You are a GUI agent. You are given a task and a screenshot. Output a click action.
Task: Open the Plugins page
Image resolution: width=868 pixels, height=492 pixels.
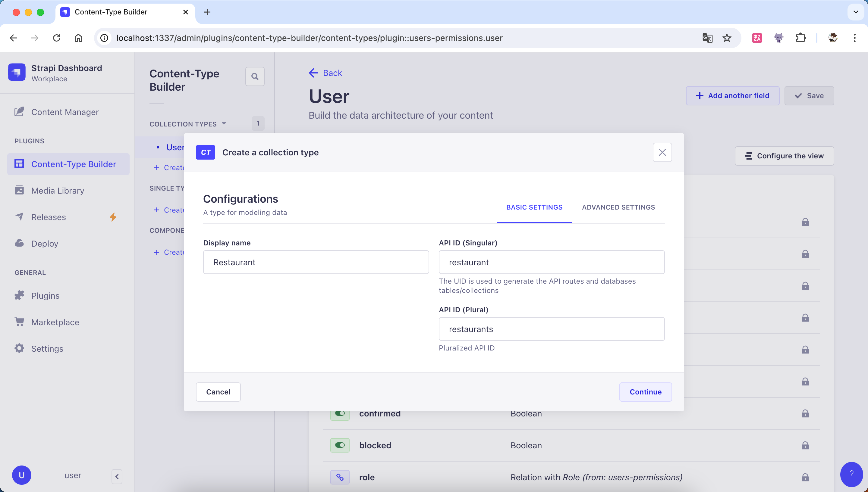45,296
